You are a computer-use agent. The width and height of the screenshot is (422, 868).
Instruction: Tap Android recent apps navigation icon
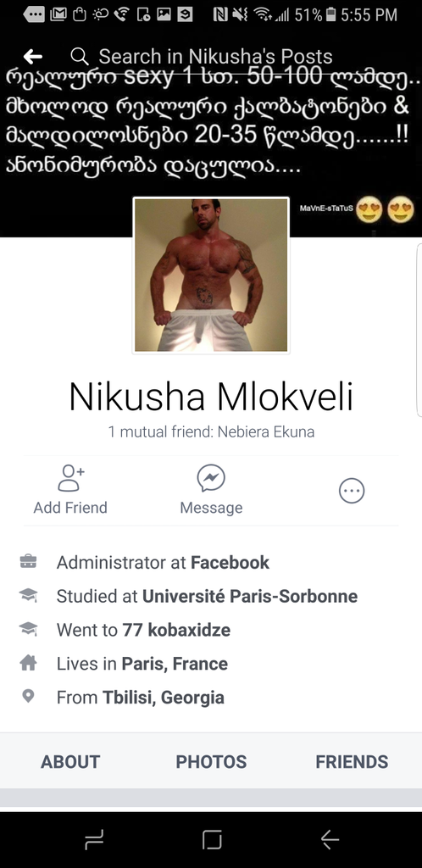(94, 840)
